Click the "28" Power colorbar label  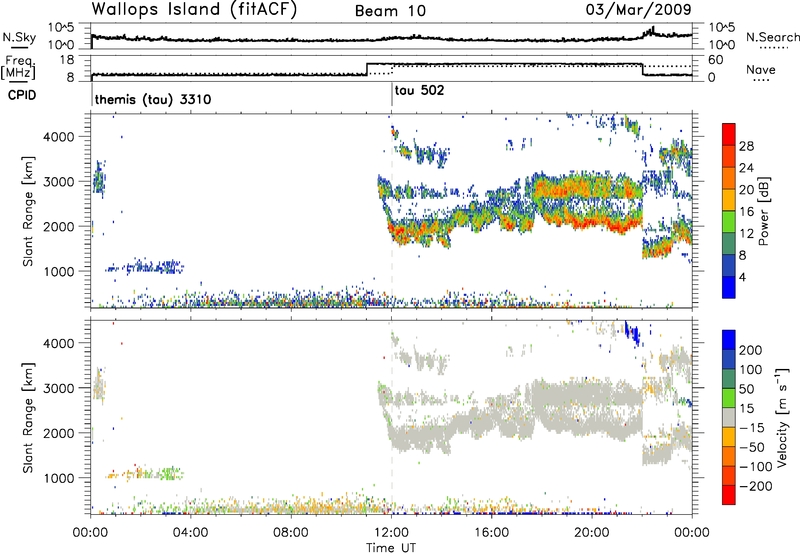(746, 146)
